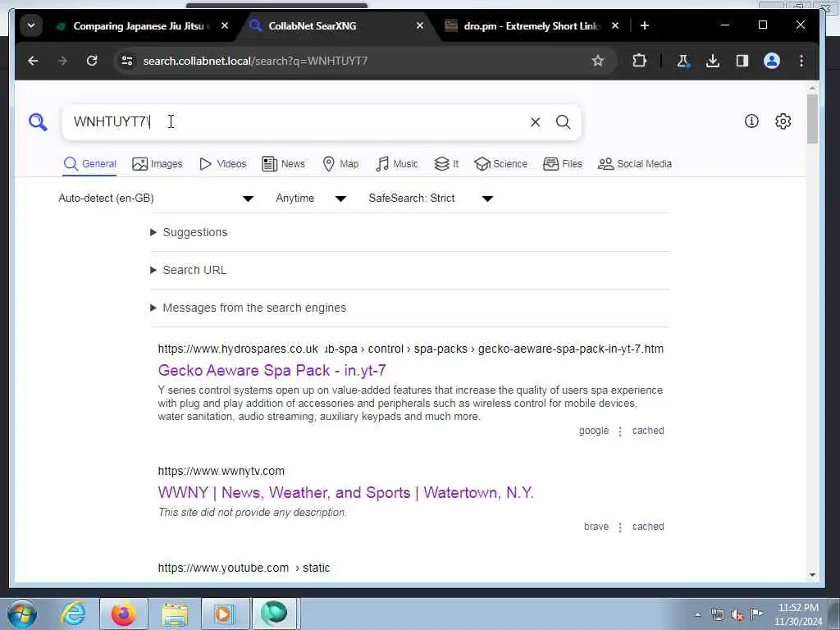This screenshot has height=630, width=840.
Task: Click google engine label on first result
Action: (x=594, y=431)
